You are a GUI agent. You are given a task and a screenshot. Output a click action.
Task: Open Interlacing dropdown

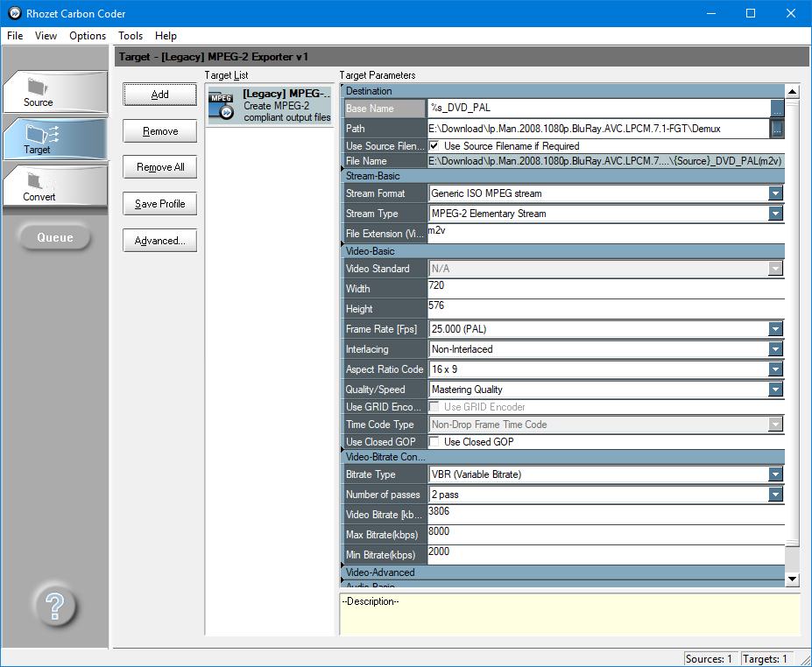click(775, 349)
